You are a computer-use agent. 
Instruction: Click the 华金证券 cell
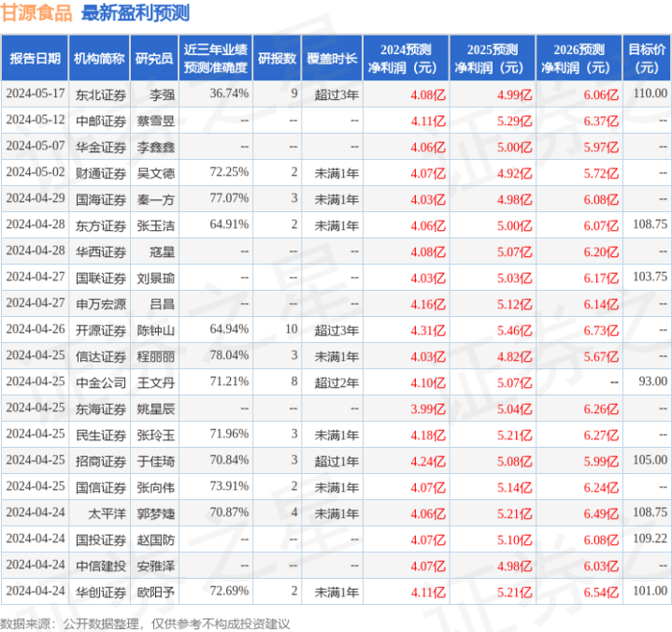[x=101, y=147]
